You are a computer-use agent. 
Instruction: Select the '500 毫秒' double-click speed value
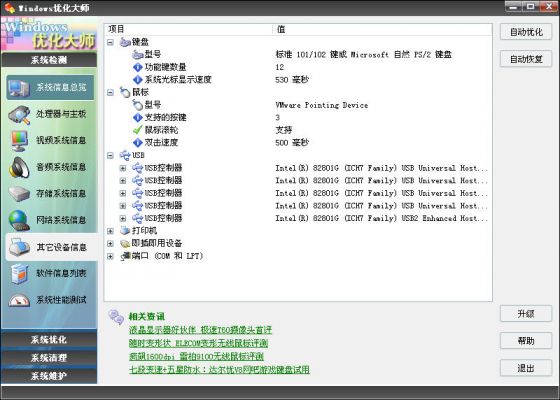(292, 143)
